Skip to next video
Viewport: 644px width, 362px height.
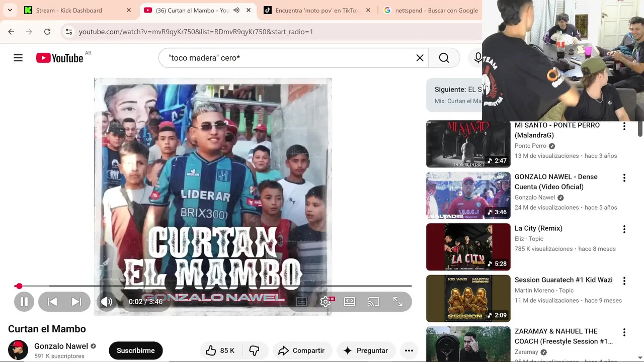pyautogui.click(x=76, y=302)
